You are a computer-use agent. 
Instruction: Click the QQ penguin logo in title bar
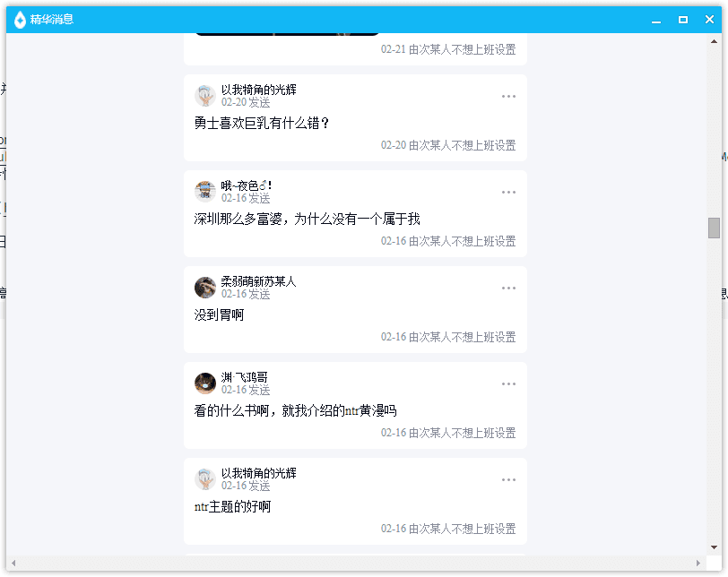[20, 20]
